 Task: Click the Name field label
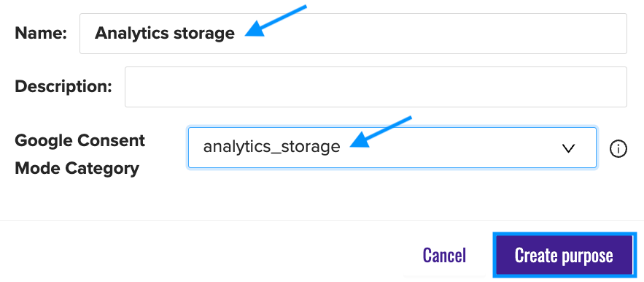point(41,34)
